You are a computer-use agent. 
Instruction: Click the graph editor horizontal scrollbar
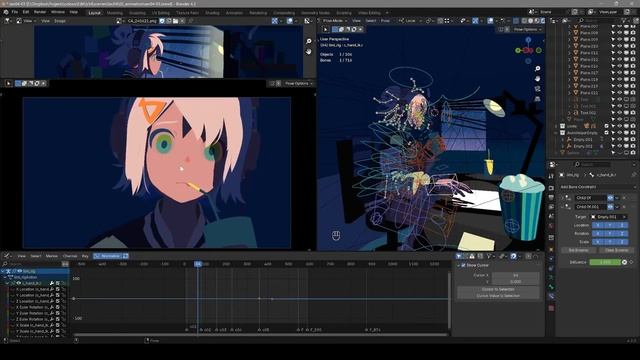261,335
